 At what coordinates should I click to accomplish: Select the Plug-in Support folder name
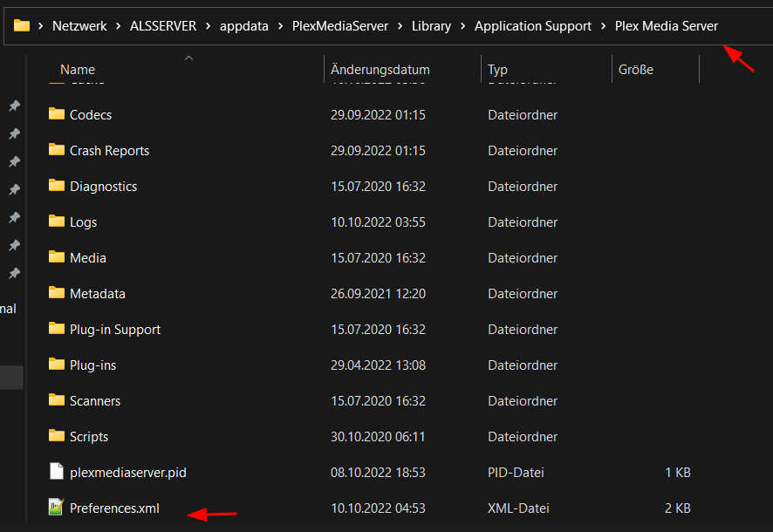115,330
